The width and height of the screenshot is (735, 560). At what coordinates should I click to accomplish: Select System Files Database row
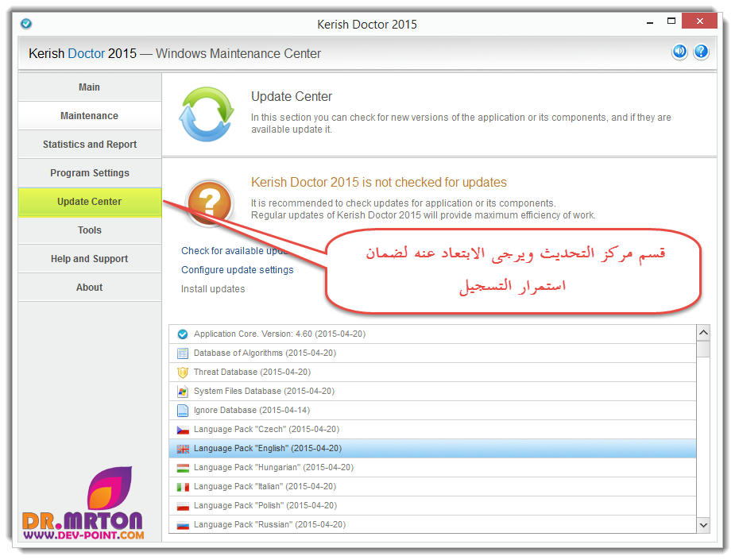click(x=432, y=392)
